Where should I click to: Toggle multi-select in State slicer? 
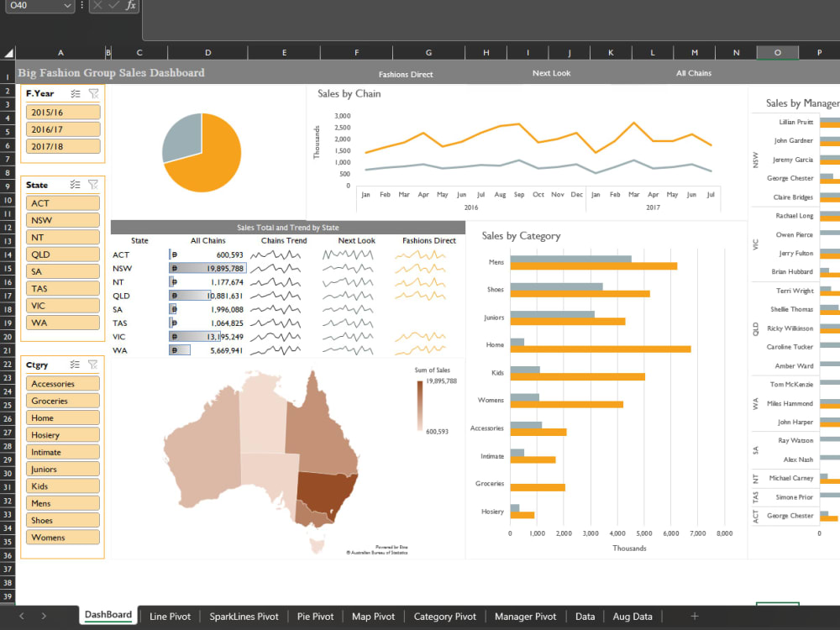pos(75,185)
